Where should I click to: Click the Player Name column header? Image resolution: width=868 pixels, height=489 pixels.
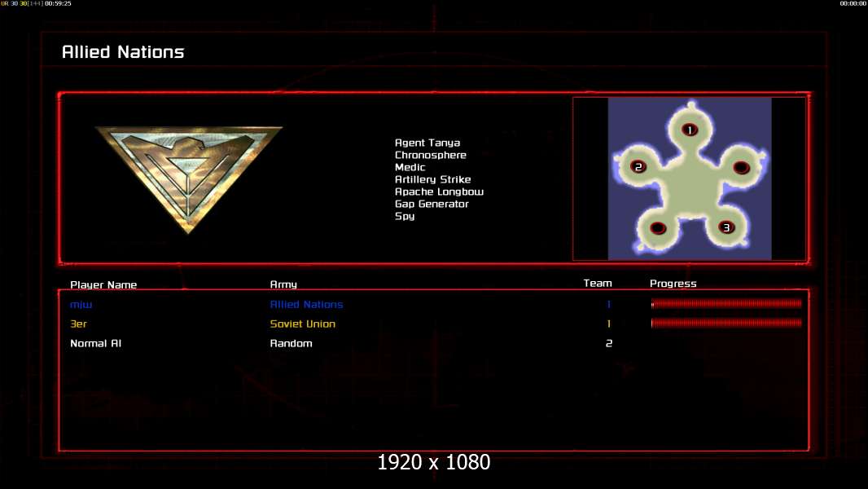(103, 284)
